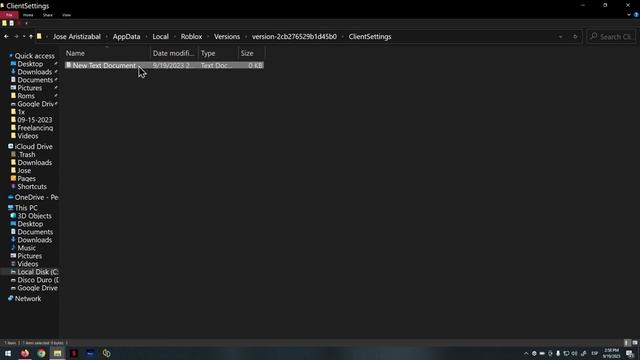Navigate to Jose Aristizabal in address bar
This screenshot has height=360, width=640.
(x=77, y=37)
